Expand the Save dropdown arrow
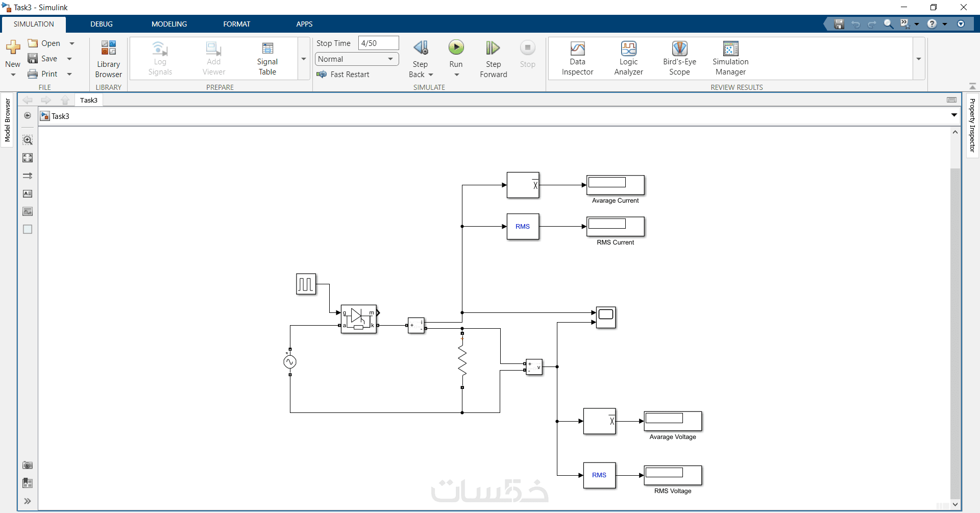This screenshot has width=980, height=513. click(x=69, y=59)
